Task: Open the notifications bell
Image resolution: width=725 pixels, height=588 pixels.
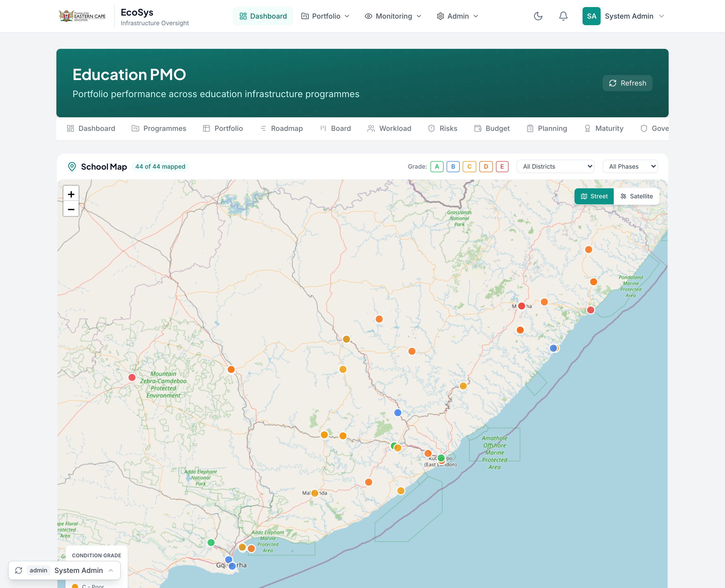Action: [x=563, y=16]
